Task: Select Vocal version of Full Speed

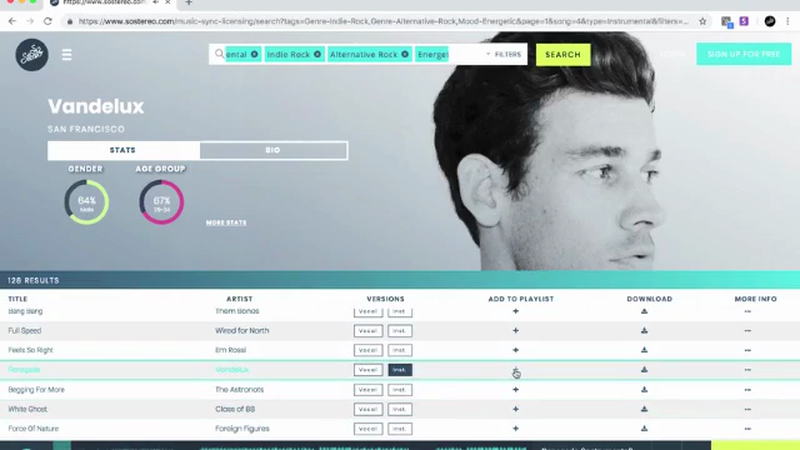Action: 368,331
